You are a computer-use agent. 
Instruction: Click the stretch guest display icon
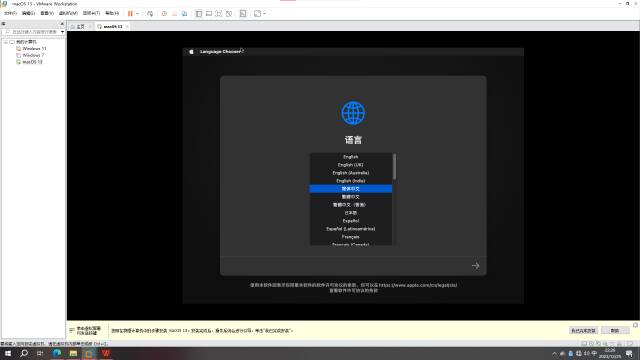[257, 13]
